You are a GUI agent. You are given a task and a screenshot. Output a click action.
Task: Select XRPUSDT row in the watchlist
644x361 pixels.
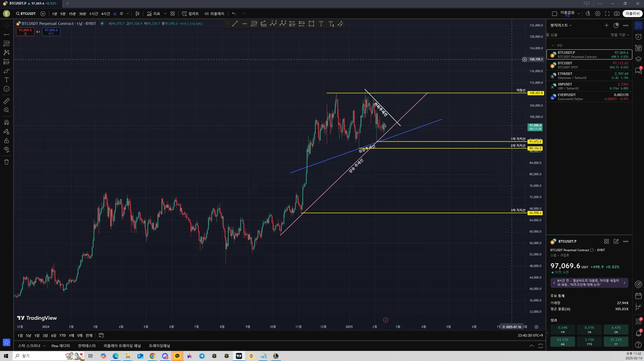coord(589,86)
